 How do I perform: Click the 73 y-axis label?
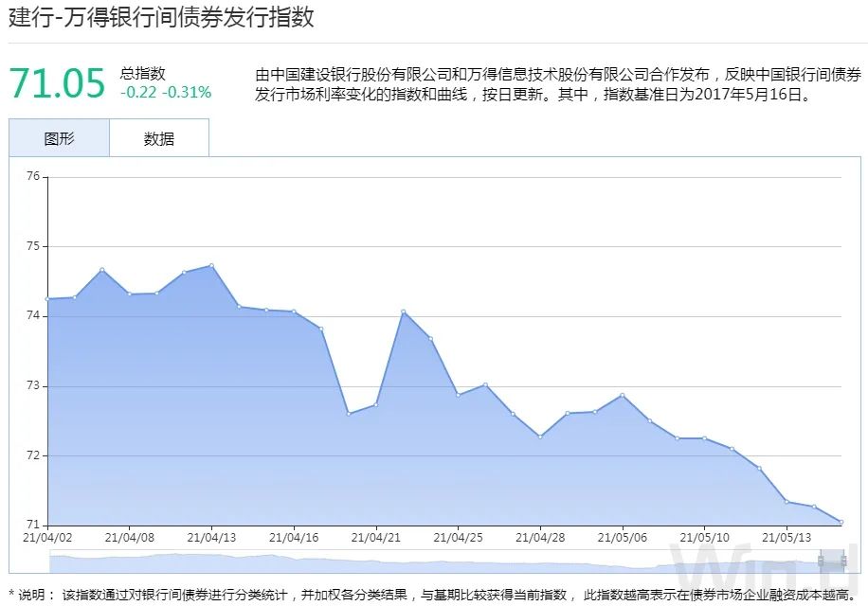coord(33,385)
